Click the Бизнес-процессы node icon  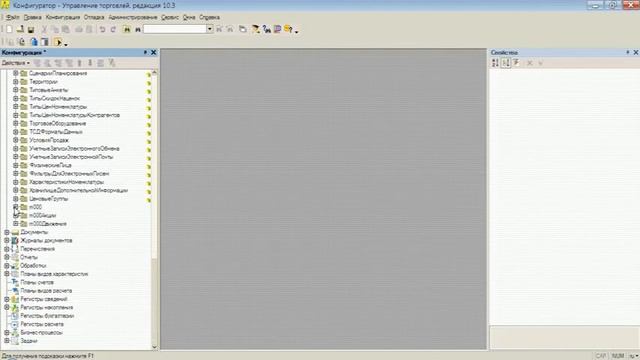[15, 333]
